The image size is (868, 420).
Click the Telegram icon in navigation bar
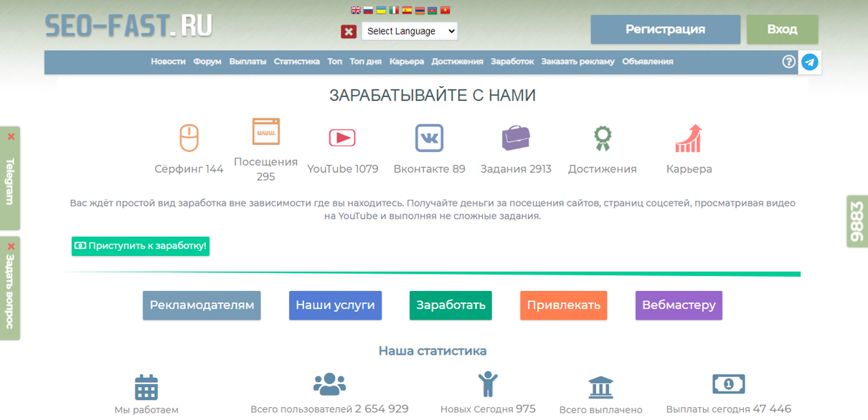pyautogui.click(x=810, y=62)
